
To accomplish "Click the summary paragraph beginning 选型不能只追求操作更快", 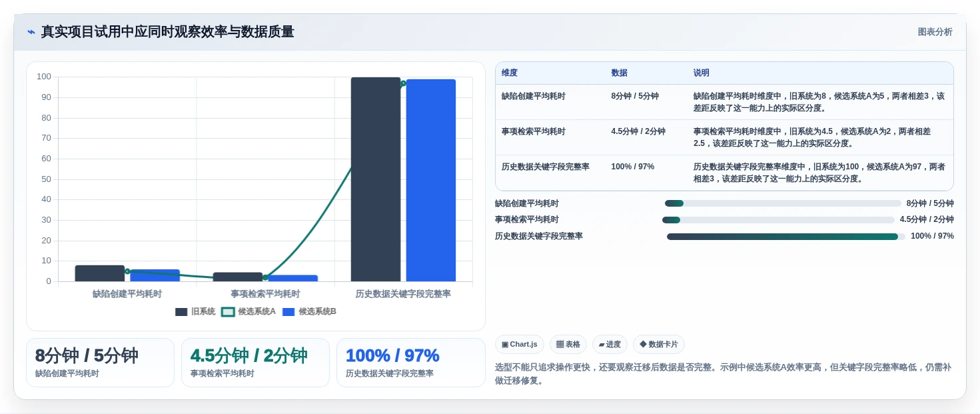I will [x=723, y=374].
